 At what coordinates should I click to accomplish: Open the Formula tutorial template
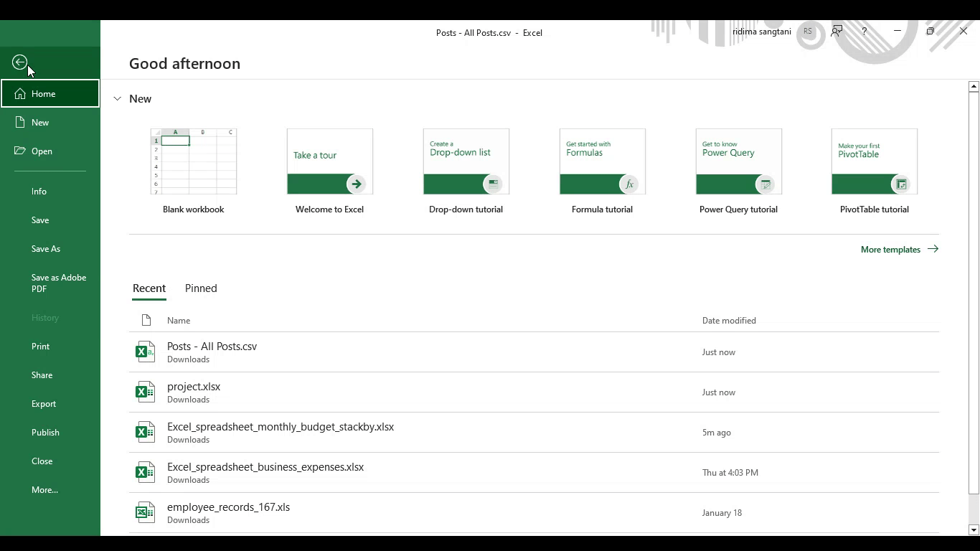603,171
